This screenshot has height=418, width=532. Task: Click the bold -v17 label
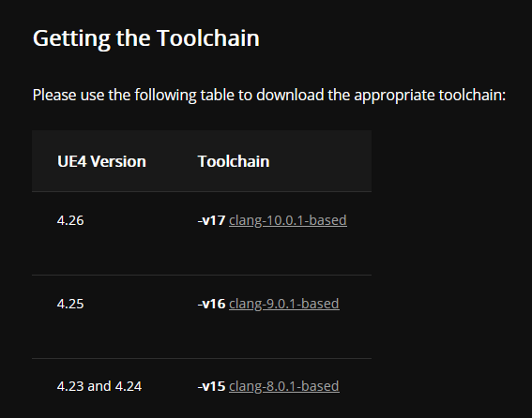[211, 220]
